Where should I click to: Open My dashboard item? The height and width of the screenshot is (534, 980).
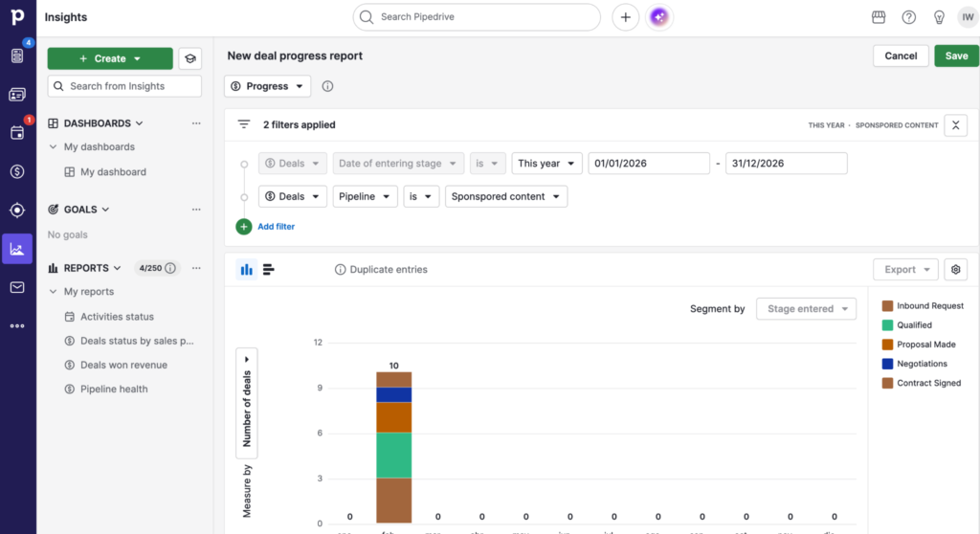pos(113,172)
